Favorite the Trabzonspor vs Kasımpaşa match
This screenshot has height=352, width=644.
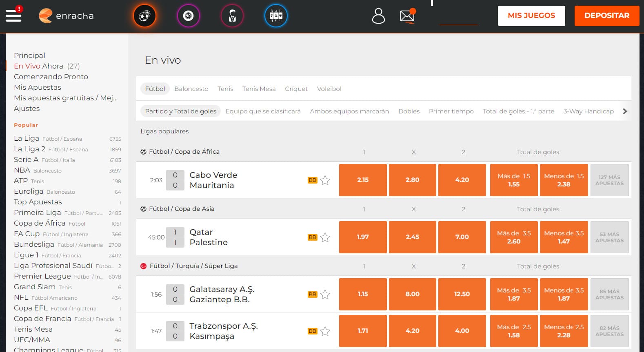click(x=325, y=331)
